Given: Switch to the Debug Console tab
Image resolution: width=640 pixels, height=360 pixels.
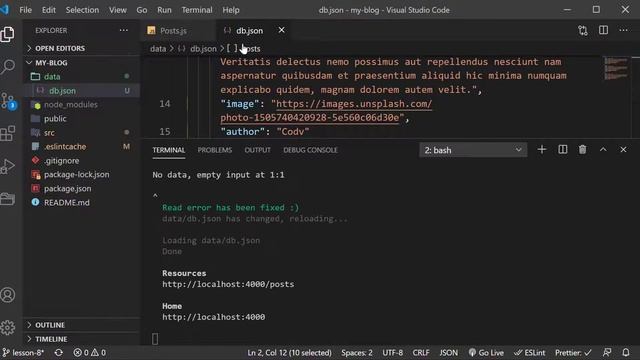Looking at the screenshot, I should point(310,150).
